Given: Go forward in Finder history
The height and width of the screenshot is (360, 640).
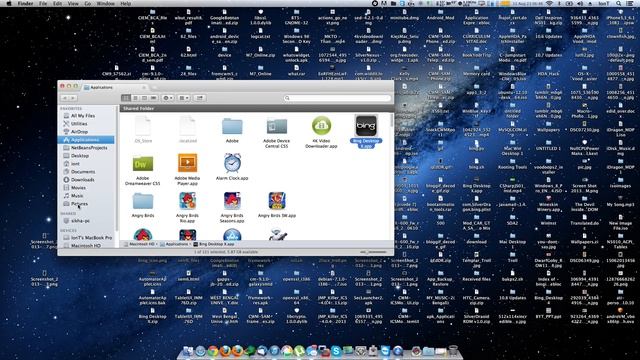Looking at the screenshot, I should click(73, 98).
